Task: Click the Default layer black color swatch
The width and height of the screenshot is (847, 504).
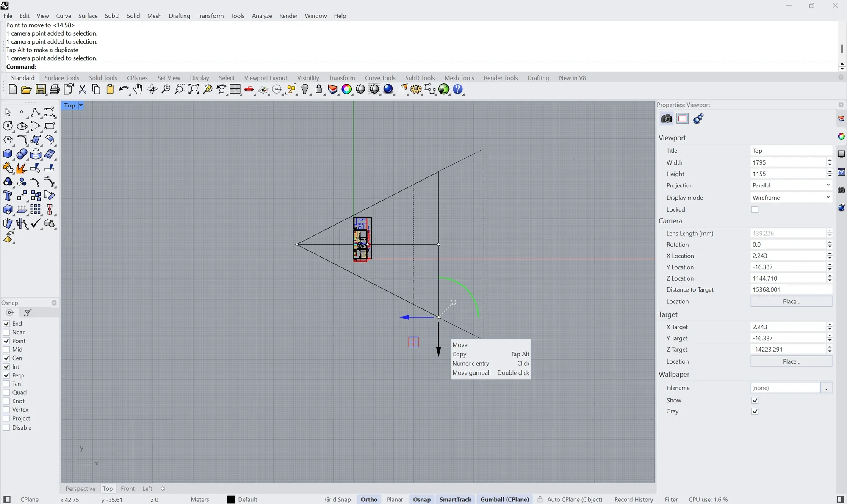Action: click(231, 500)
